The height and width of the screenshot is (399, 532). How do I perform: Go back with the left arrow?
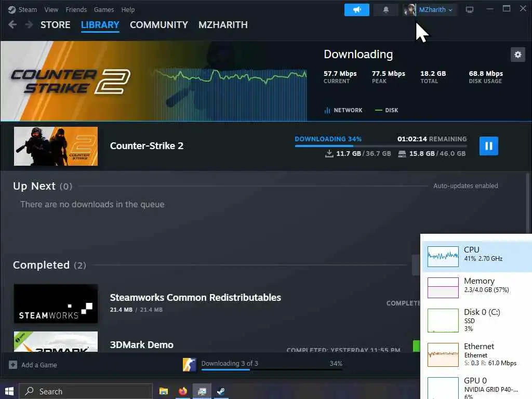[12, 24]
